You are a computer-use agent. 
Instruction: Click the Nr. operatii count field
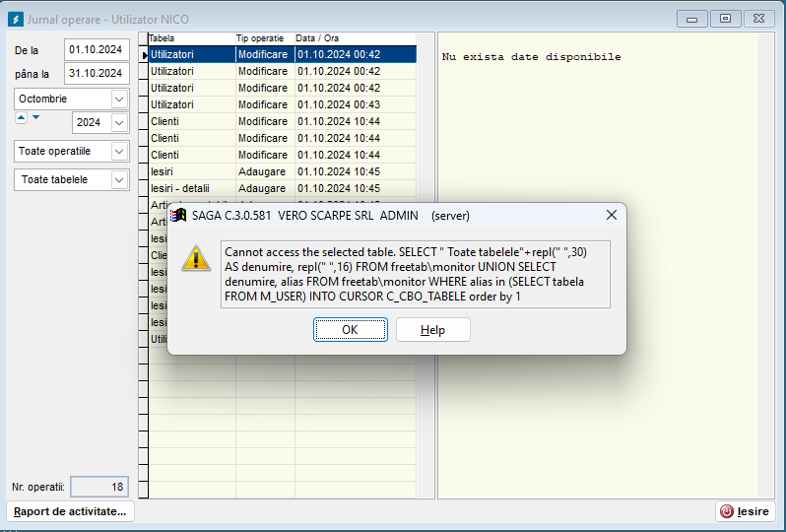point(99,487)
